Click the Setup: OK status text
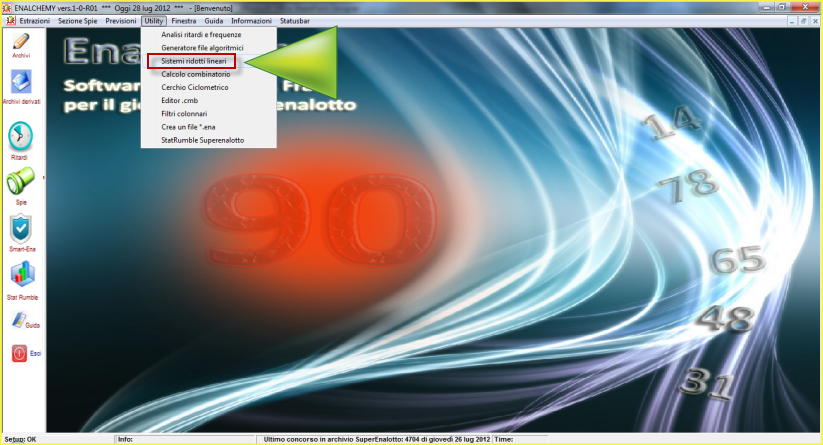 [x=20, y=439]
